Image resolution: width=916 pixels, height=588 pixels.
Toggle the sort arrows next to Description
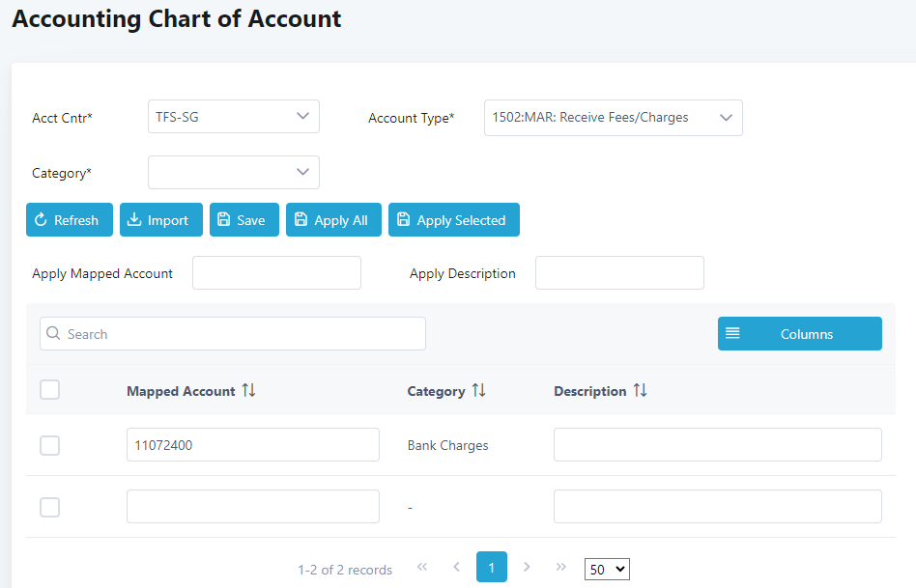pyautogui.click(x=641, y=390)
